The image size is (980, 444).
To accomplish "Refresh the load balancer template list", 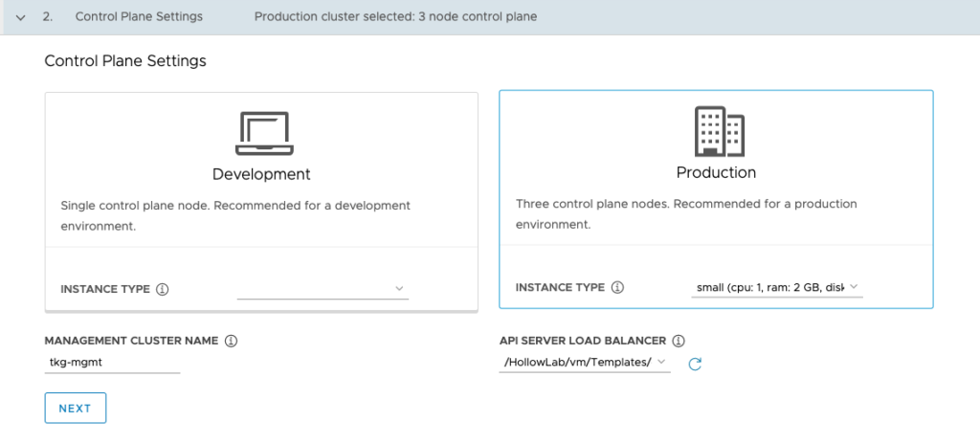I will 696,364.
